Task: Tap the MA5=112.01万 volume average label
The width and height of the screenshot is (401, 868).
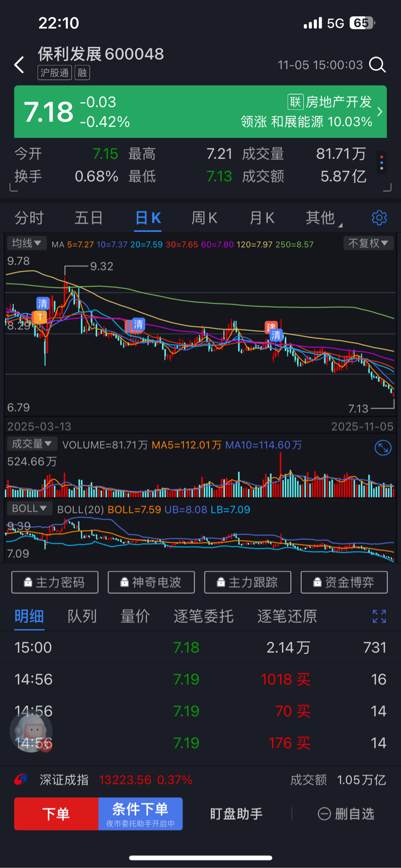Action: click(186, 445)
